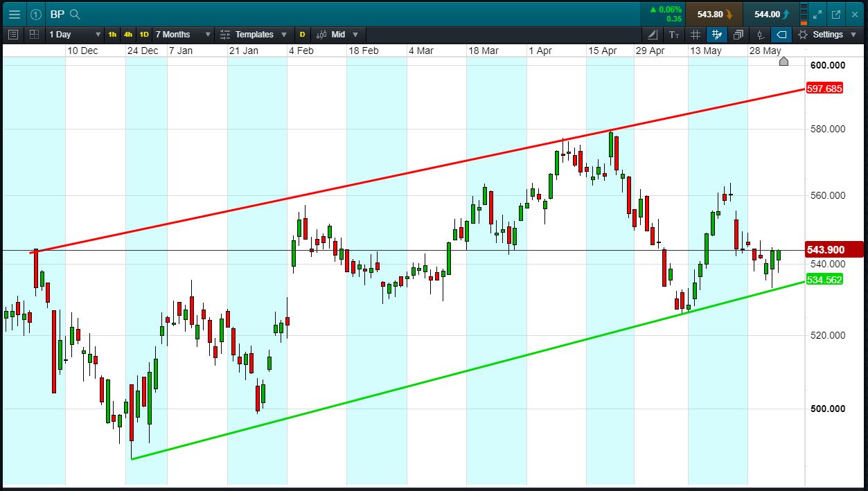This screenshot has width=868, height=491.
Task: Click the 520.000 price axis label
Action: tap(827, 335)
